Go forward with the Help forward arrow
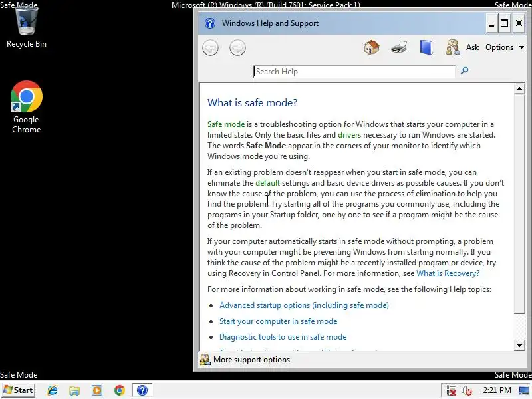Image resolution: width=532 pixels, height=399 pixels. 237,47
